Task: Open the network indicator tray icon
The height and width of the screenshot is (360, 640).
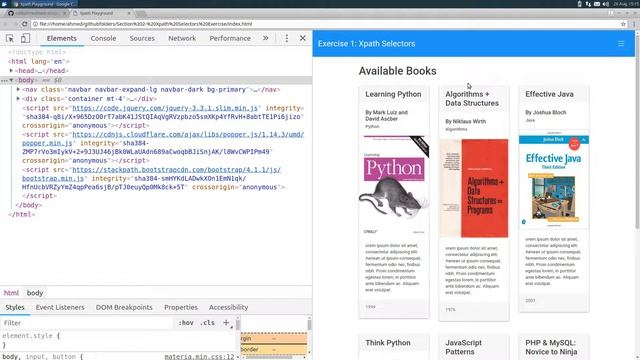Action: 588,4
